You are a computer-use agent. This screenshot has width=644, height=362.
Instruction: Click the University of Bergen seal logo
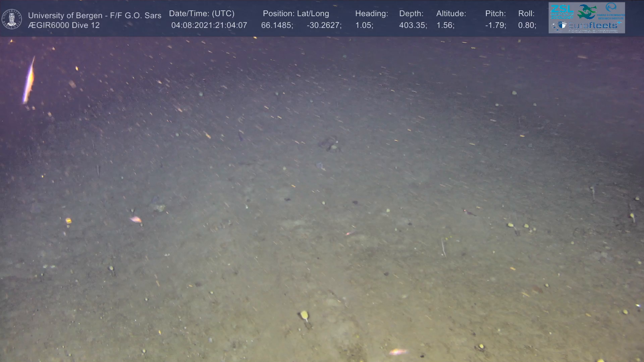(x=12, y=19)
